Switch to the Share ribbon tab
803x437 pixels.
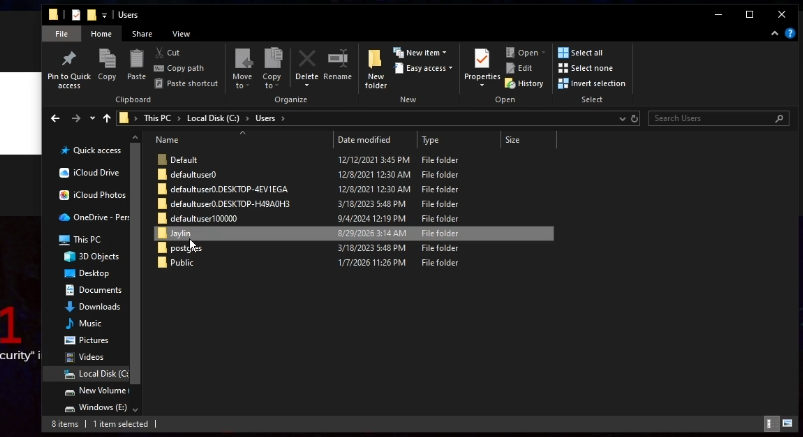click(142, 34)
